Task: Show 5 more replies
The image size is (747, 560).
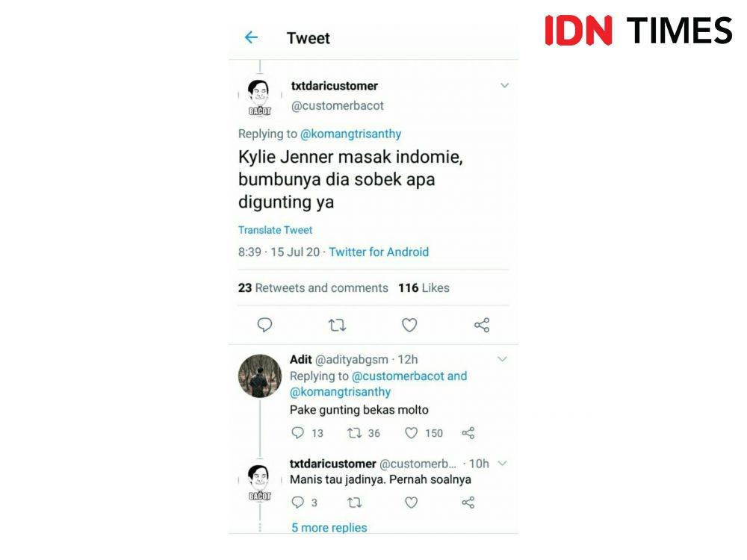Action: click(329, 528)
